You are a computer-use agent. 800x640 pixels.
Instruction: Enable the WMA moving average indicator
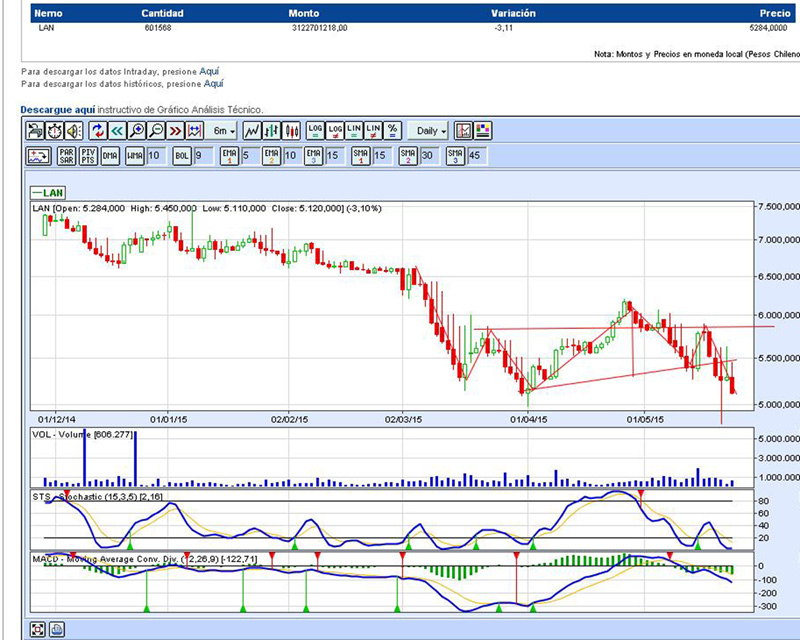(135, 156)
